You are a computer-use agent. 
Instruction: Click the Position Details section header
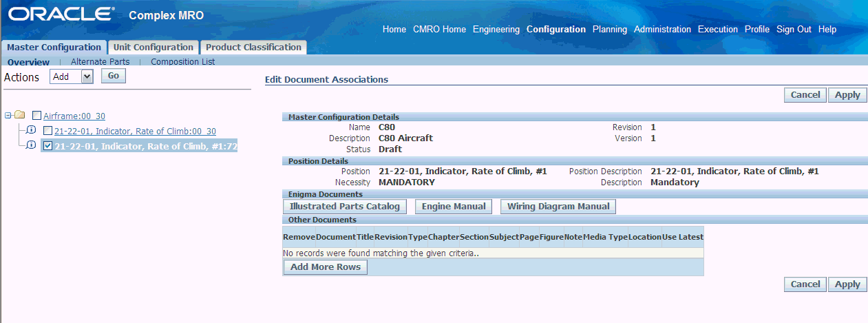click(x=318, y=161)
